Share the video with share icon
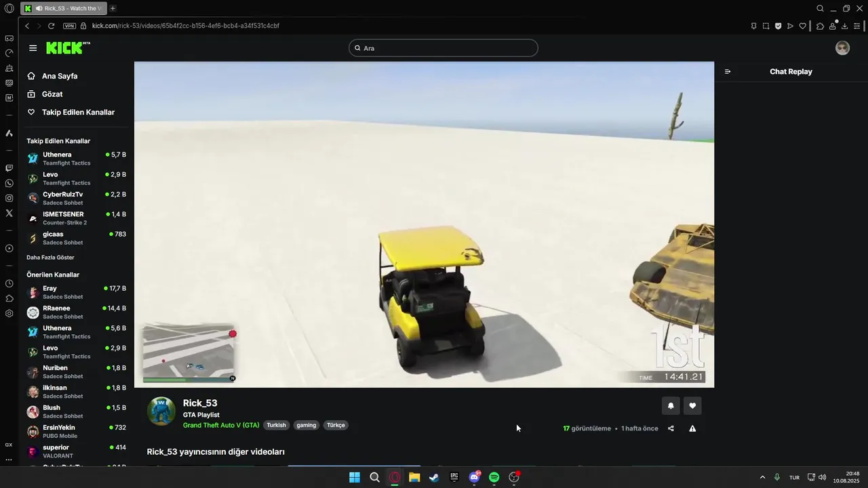Image resolution: width=868 pixels, height=488 pixels. [x=671, y=428]
